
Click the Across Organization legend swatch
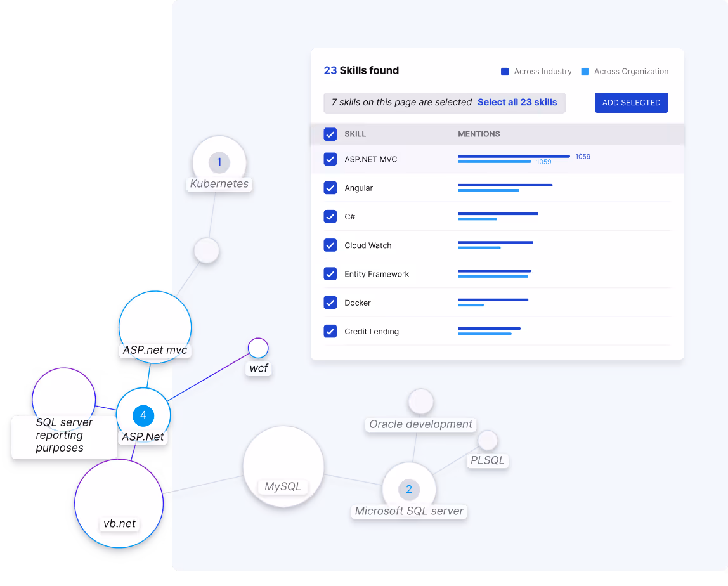pos(585,72)
